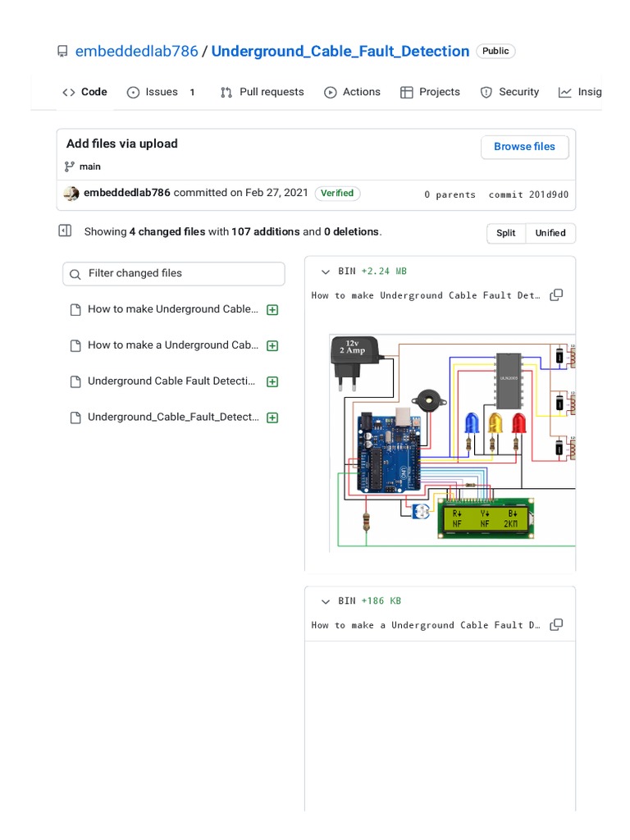Click the Filter changed files field
Viewport: 630px width, 840px height.
click(174, 273)
